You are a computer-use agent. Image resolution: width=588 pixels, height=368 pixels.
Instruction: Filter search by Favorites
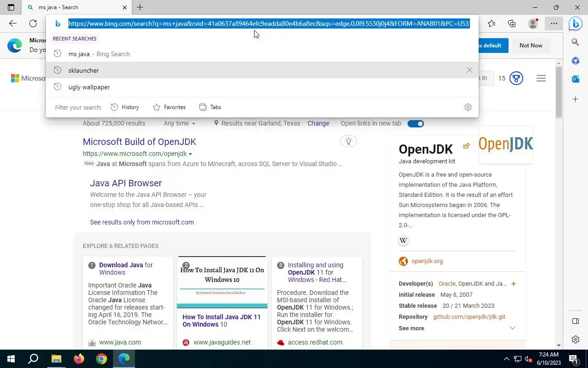[169, 107]
